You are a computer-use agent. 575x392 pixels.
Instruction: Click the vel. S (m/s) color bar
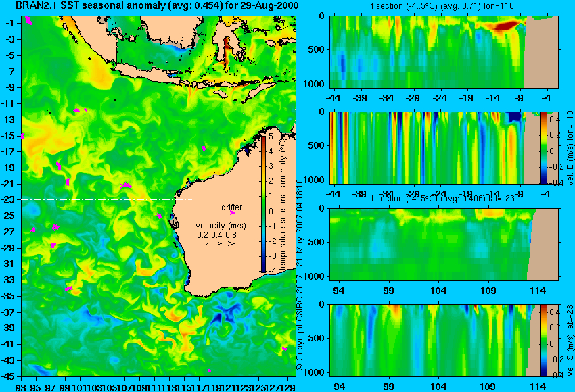[543, 340]
